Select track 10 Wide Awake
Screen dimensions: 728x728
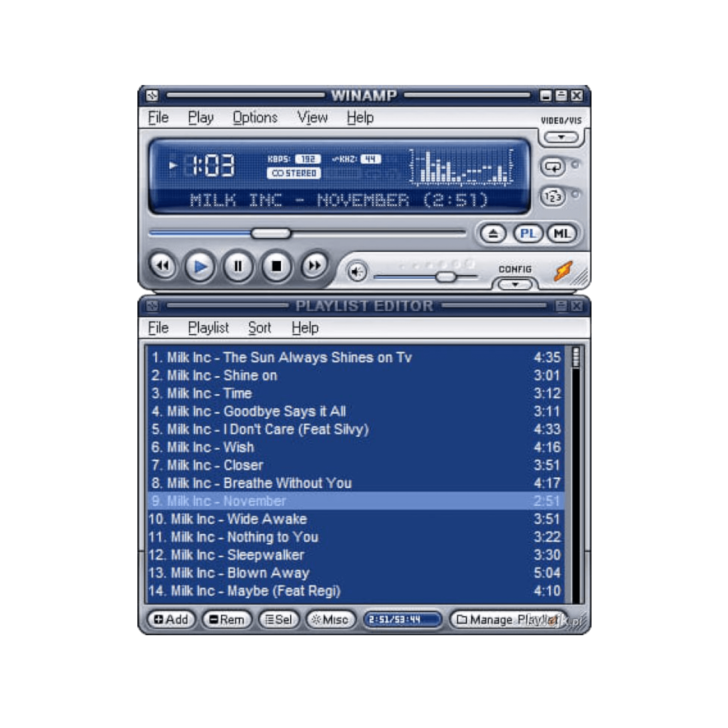coord(356,519)
